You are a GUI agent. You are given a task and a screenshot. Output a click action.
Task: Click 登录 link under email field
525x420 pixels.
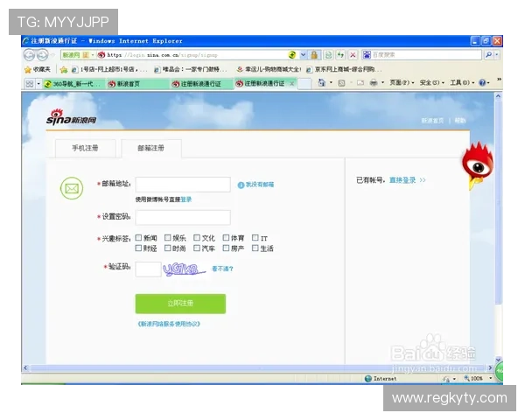186,199
